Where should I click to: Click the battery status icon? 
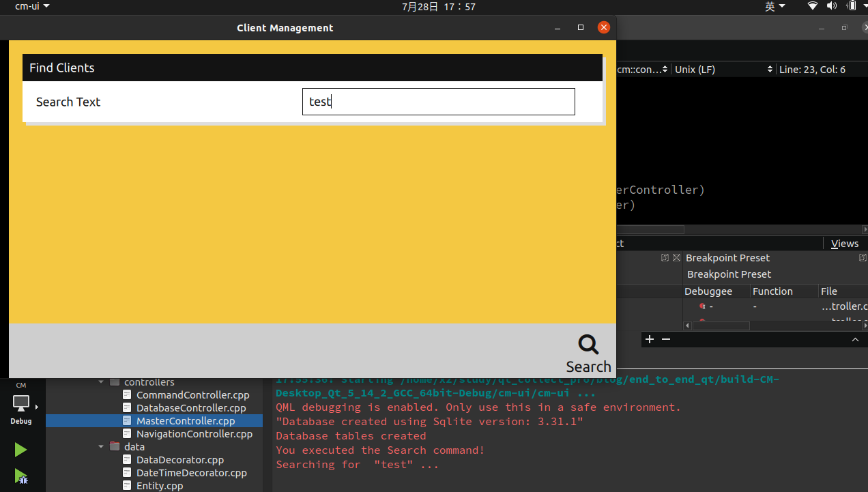851,6
